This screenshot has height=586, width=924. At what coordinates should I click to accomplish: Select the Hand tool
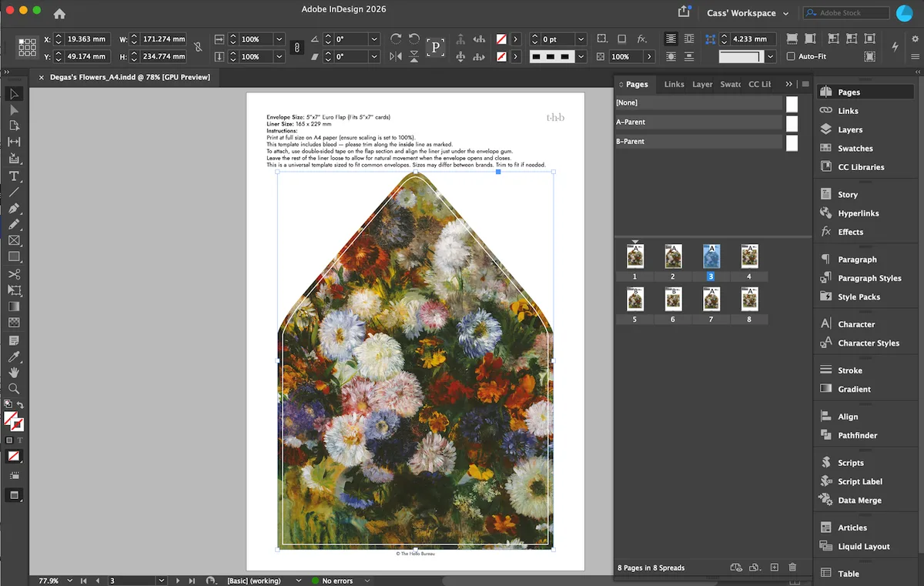tap(14, 373)
